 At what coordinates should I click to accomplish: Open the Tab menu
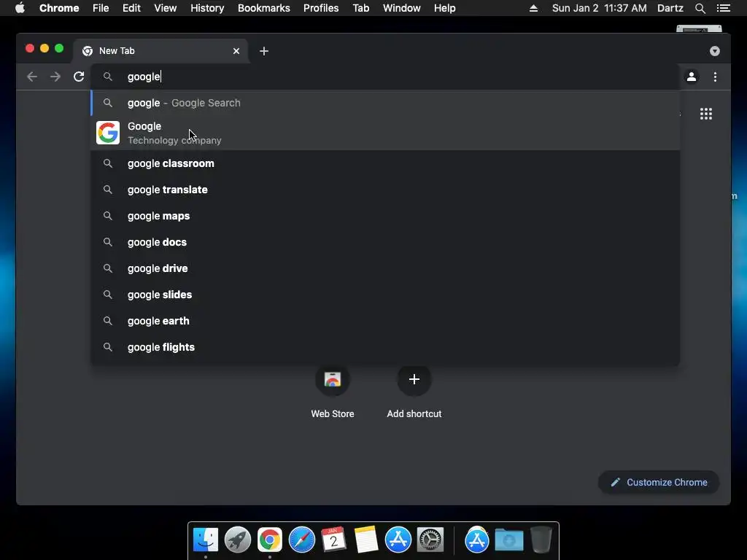[360, 8]
